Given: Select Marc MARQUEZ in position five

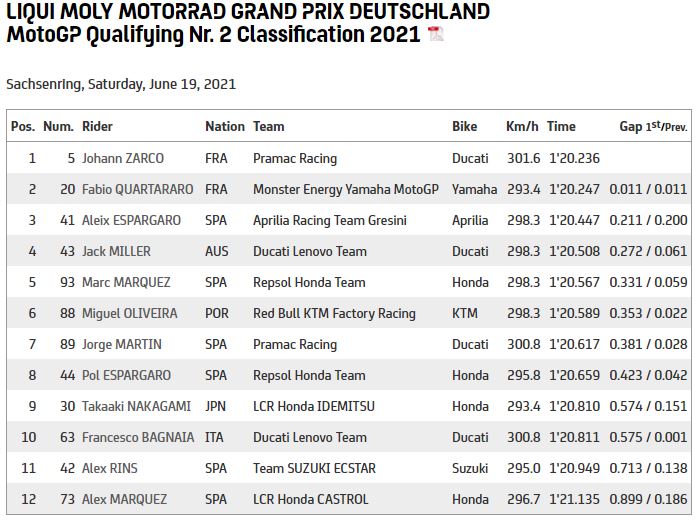Looking at the screenshot, I should coord(126,282).
